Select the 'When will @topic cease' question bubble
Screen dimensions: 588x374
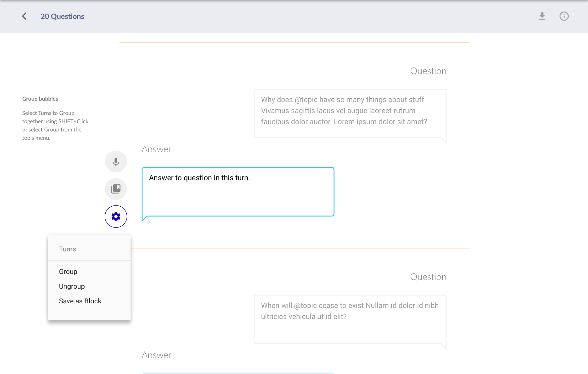coord(350,319)
